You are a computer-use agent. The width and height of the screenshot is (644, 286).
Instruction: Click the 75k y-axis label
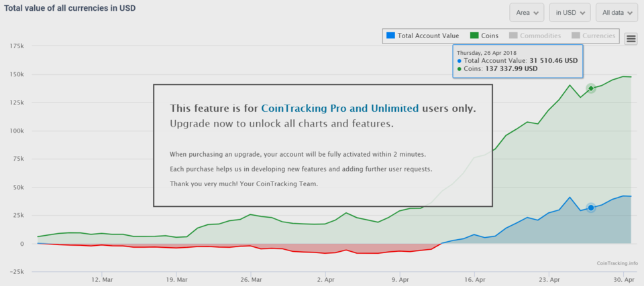19,159
